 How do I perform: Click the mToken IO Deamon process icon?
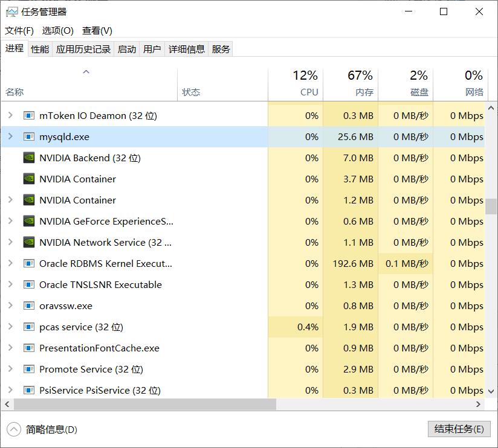coord(29,115)
